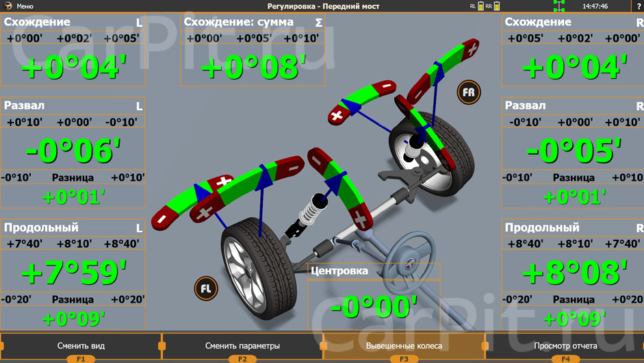Select the FR wheel badge
The image size is (644, 363).
[469, 92]
